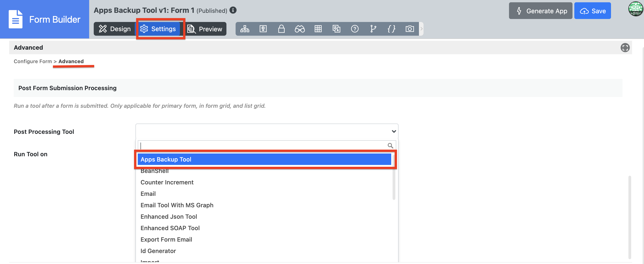
Task: Click the camera screenshot icon
Action: (410, 29)
